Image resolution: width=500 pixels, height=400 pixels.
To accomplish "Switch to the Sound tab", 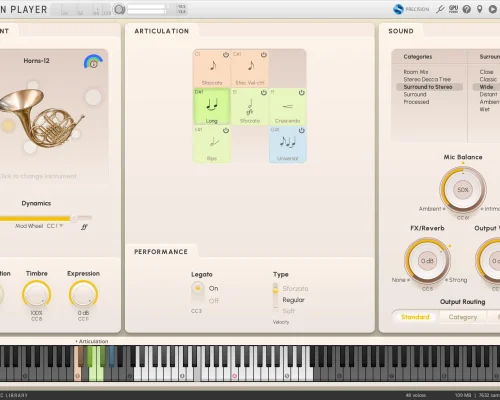I will (x=401, y=31).
